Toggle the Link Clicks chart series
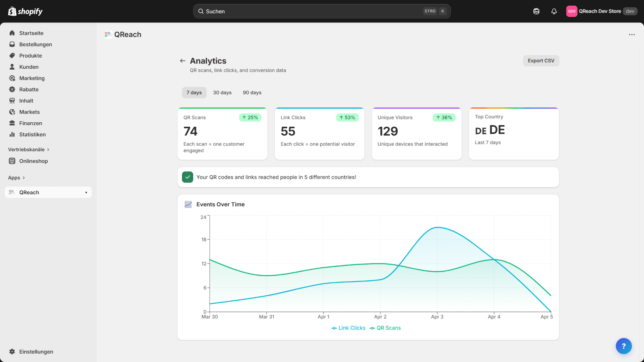 point(348,328)
